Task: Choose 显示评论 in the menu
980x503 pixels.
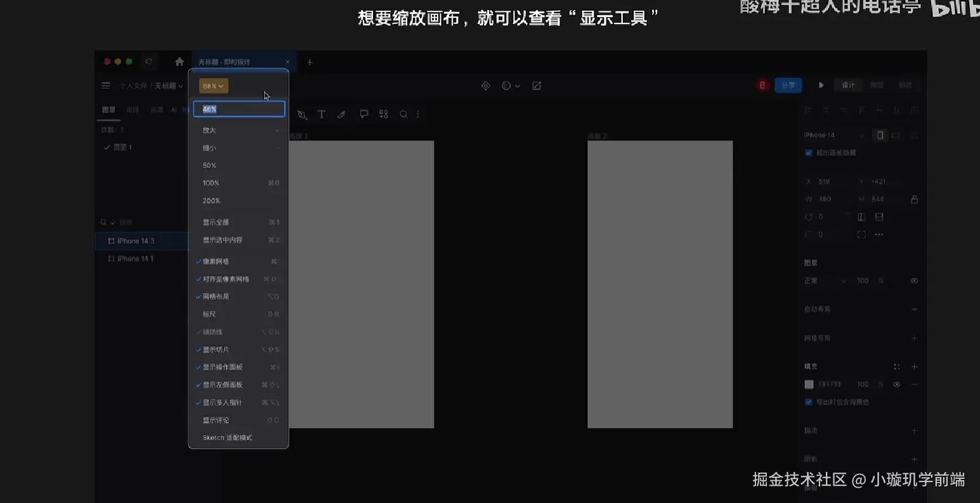Action: click(x=238, y=420)
